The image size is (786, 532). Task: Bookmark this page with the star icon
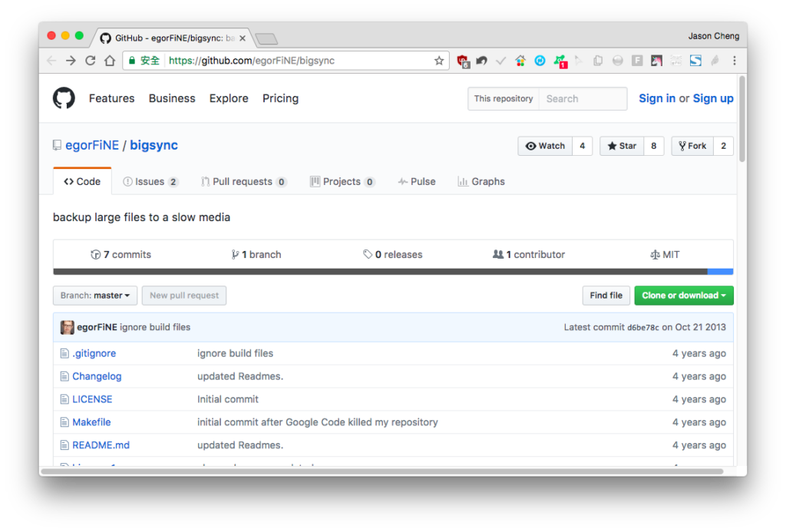[x=439, y=61]
